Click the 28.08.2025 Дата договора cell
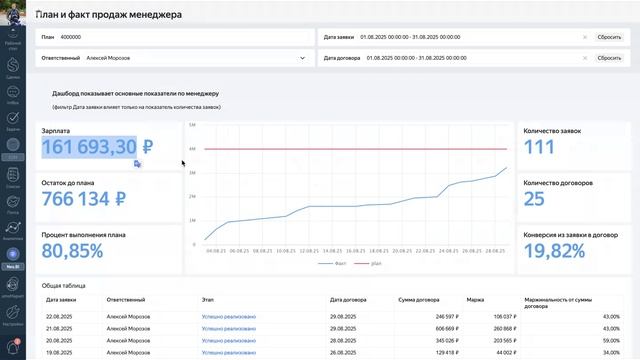This screenshot has width=640, height=360. pos(343,340)
